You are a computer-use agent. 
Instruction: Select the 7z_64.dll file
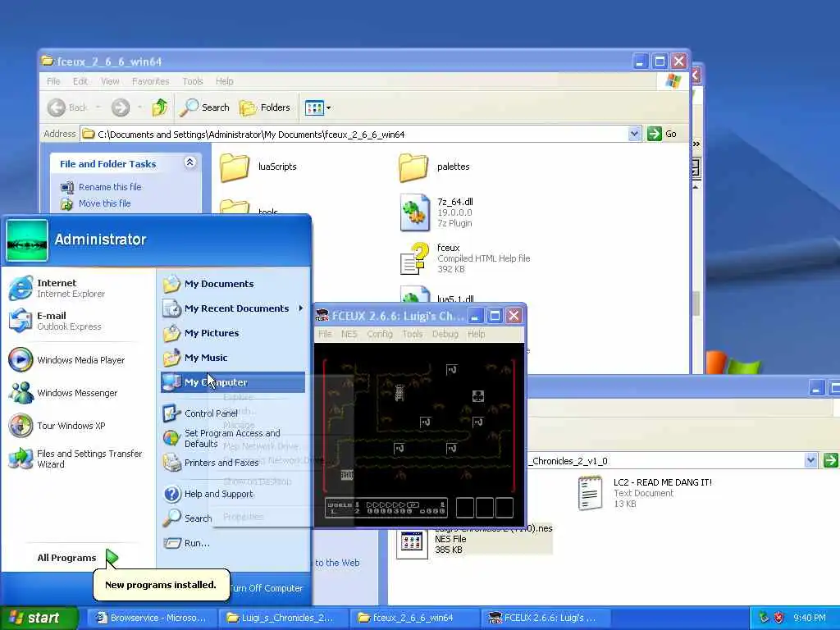point(436,212)
